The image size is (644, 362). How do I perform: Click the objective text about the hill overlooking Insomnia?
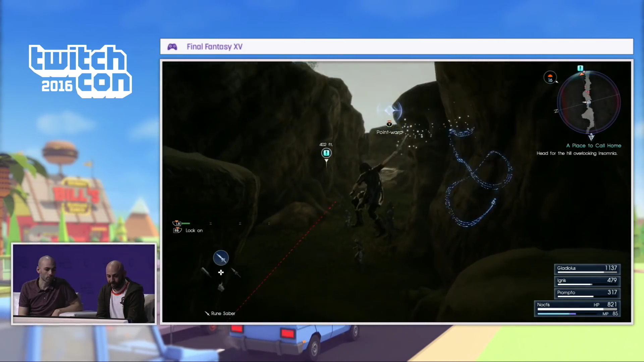click(x=577, y=153)
